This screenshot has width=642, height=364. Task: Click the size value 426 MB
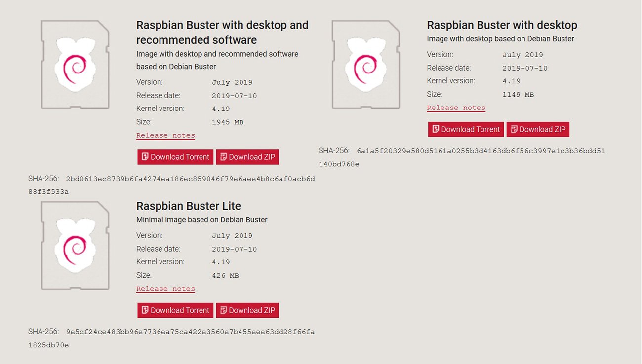tap(225, 276)
